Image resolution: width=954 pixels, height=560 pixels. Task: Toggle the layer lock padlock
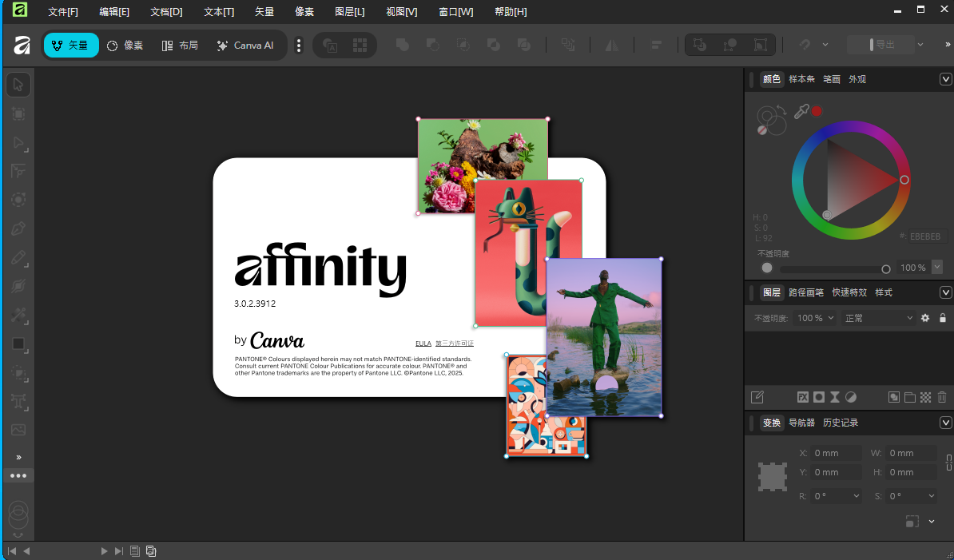pyautogui.click(x=943, y=318)
